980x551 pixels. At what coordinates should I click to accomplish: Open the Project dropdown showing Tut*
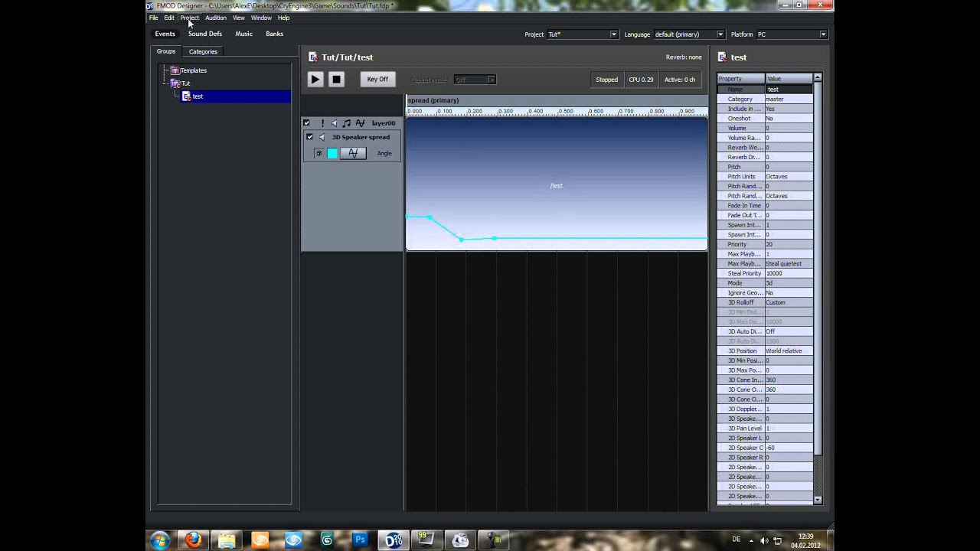(582, 34)
